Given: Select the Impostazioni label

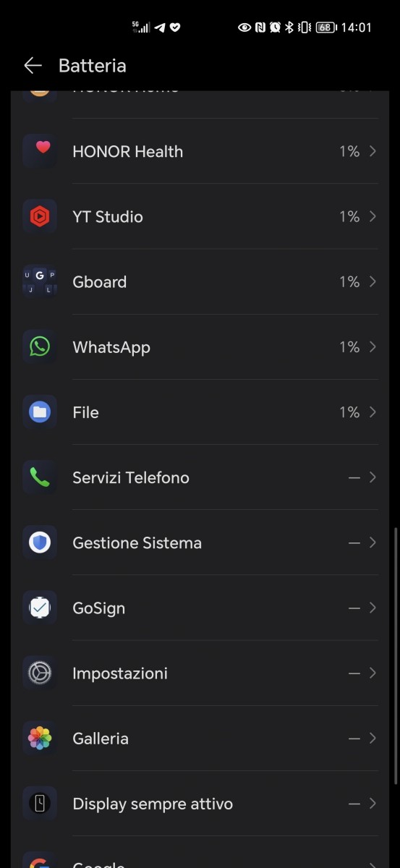Looking at the screenshot, I should click(120, 673).
